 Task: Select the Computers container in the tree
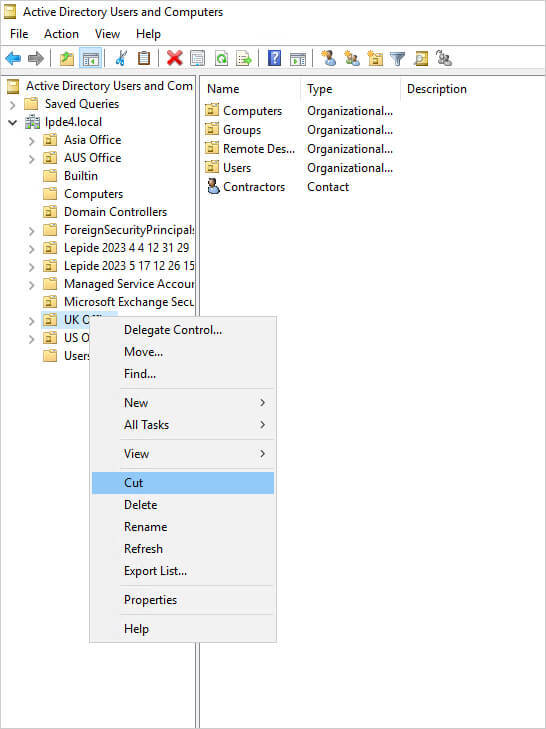click(x=93, y=194)
